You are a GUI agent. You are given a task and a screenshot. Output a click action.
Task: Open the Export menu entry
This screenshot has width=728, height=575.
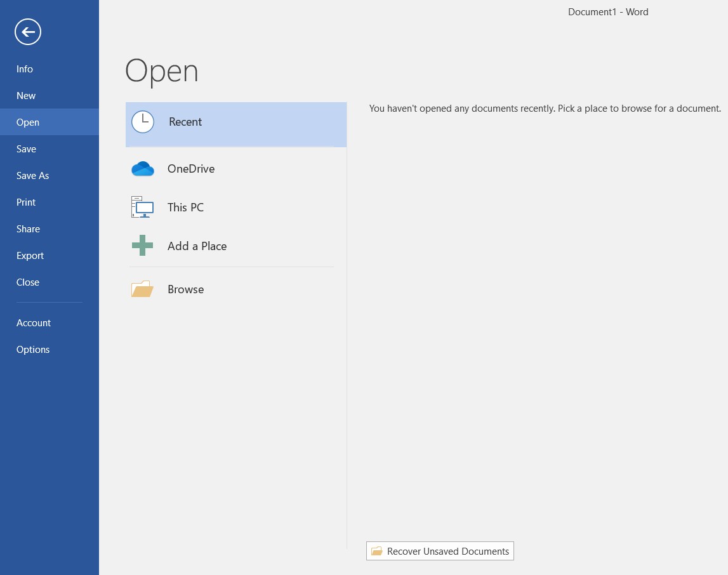(30, 255)
